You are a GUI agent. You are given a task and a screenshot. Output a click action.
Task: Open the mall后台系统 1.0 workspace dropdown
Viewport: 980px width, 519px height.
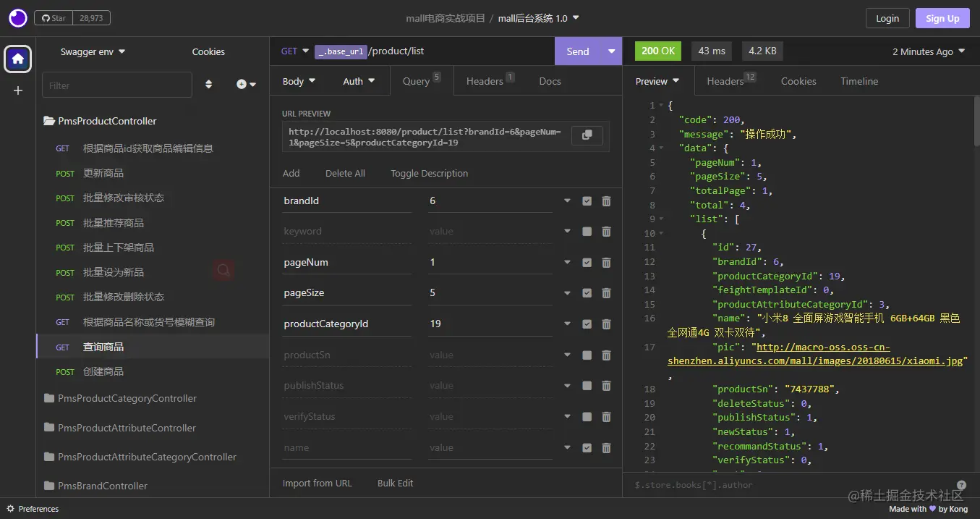pos(539,18)
